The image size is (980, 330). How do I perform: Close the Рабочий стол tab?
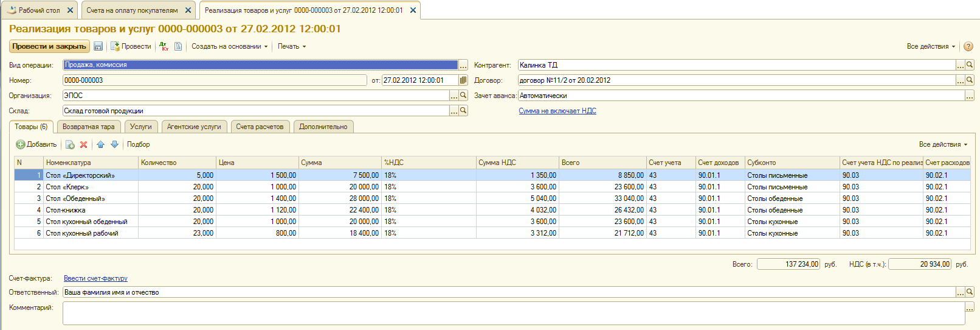tap(70, 10)
